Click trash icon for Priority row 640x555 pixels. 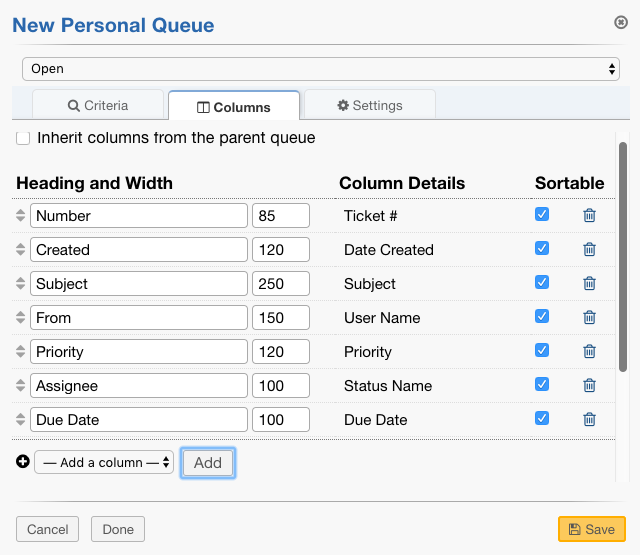(589, 351)
